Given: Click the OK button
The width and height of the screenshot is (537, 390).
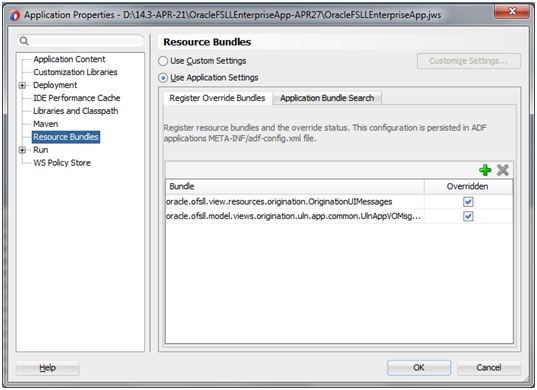Looking at the screenshot, I should (419, 367).
